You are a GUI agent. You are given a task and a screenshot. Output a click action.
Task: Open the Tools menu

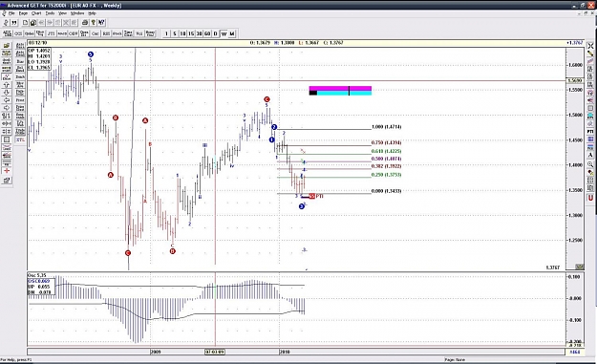pos(50,13)
